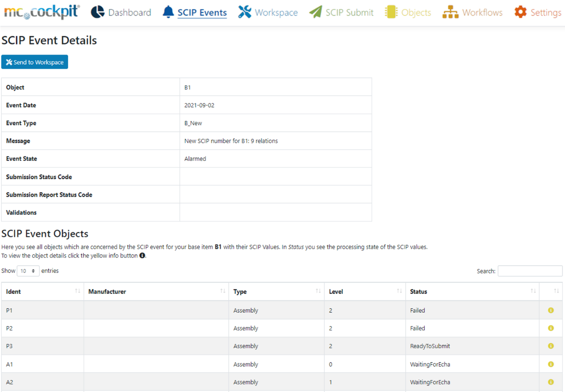Viewport: 565px width, 392px height.
Task: Open the Show entries dropdown
Action: 28,271
